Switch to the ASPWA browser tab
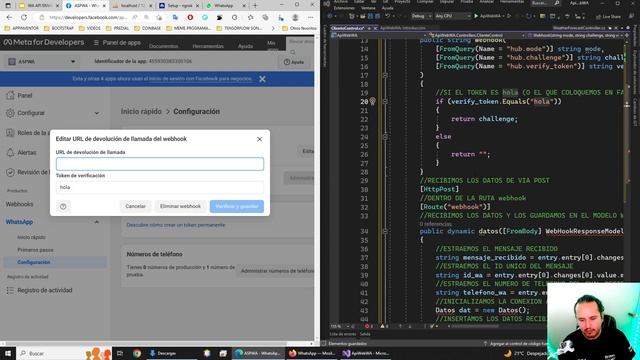 [x=85, y=6]
